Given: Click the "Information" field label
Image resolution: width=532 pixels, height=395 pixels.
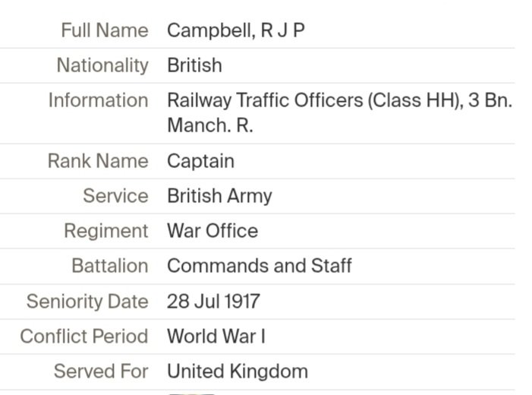Looking at the screenshot, I should click(x=98, y=100).
